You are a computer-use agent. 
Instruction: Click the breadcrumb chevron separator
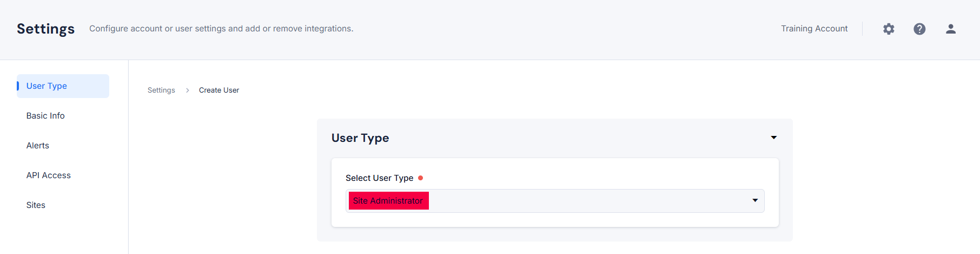[187, 90]
